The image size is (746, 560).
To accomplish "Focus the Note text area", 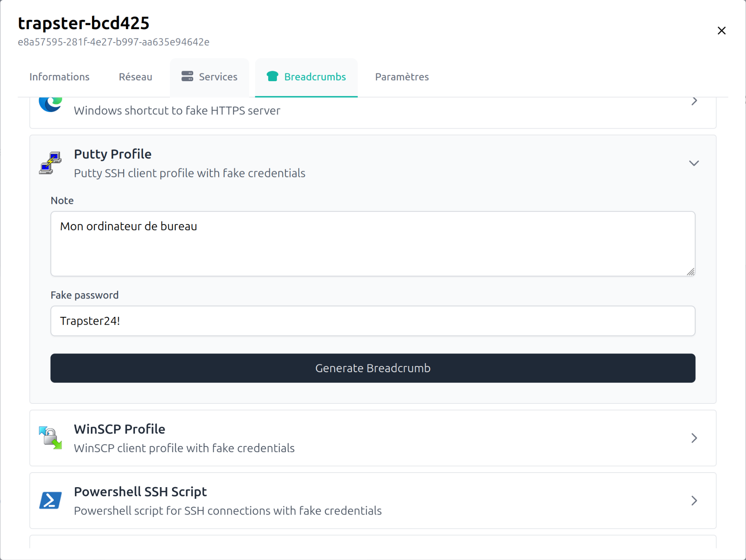I will [x=372, y=244].
